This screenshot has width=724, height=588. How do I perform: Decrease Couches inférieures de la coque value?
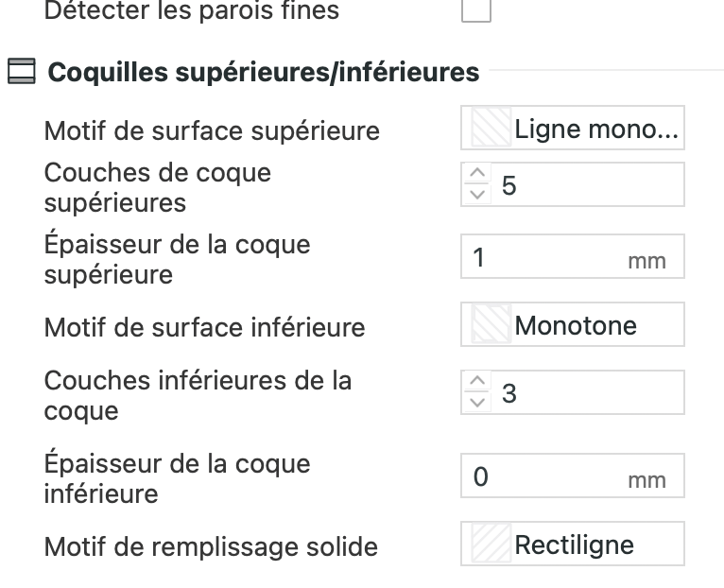pos(480,402)
